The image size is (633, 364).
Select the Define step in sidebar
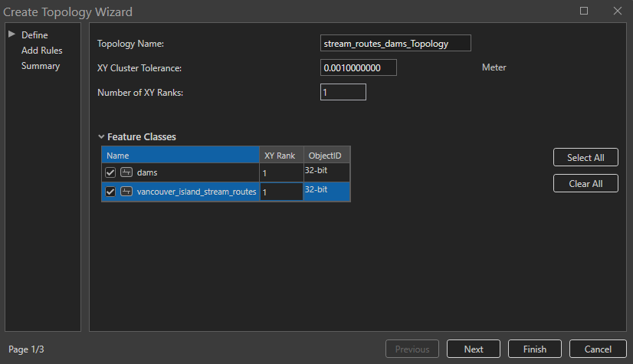tap(34, 35)
